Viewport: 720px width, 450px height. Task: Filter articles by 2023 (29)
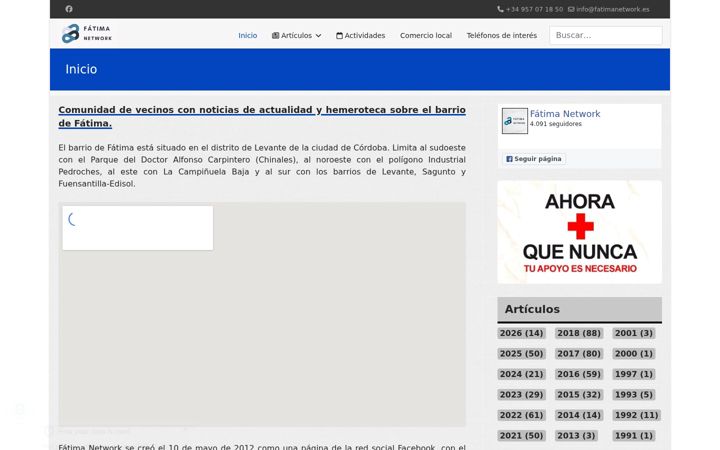pos(521,395)
